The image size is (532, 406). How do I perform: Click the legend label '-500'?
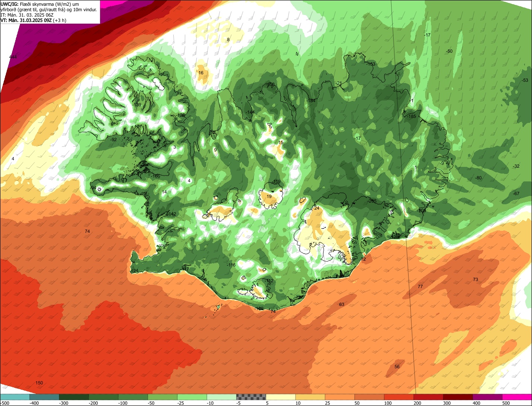click(x=5, y=403)
